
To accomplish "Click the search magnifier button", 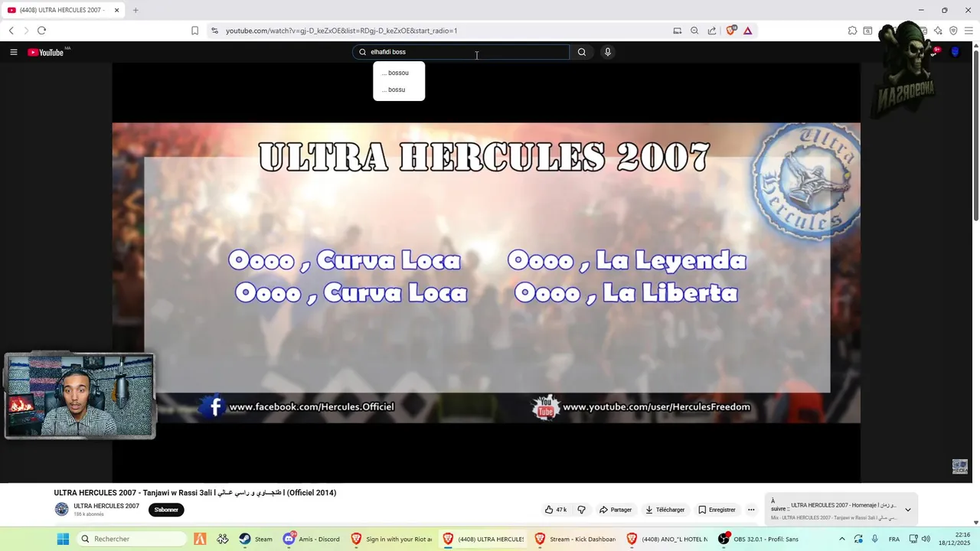I will 582,52.
